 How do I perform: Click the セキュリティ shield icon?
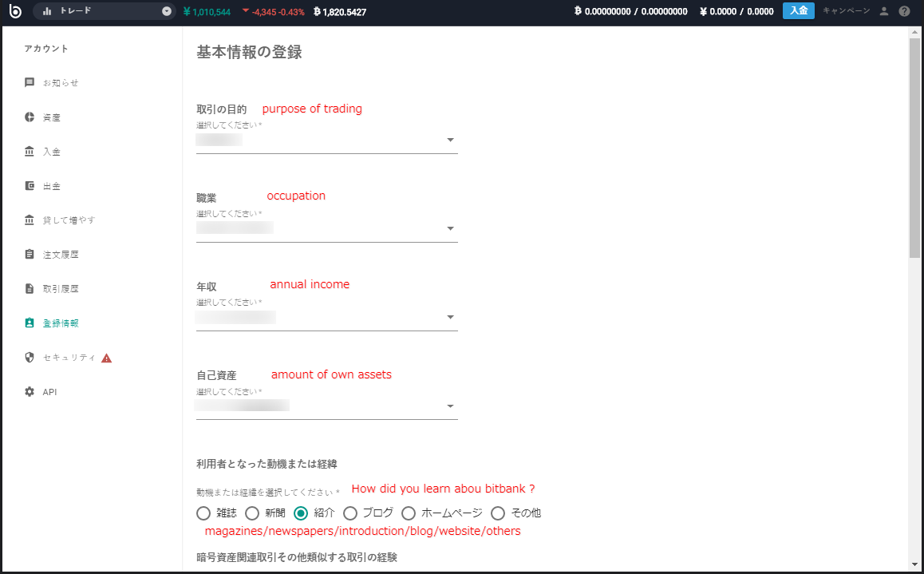[x=30, y=357]
